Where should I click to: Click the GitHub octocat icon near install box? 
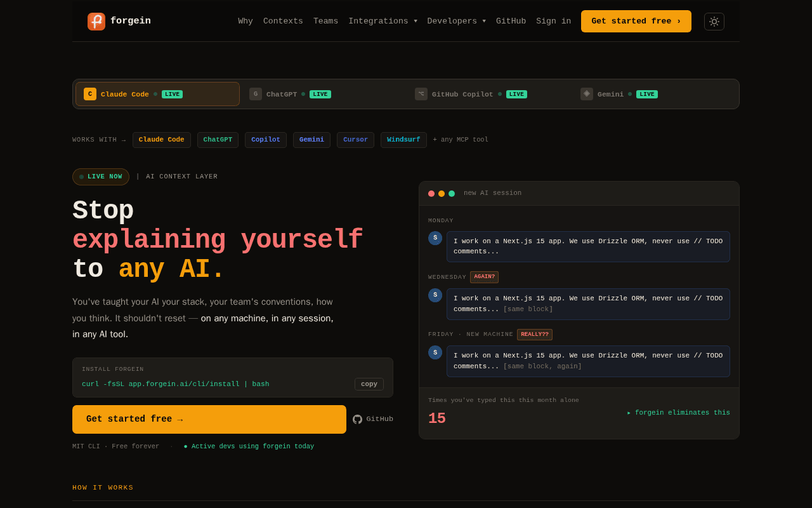(x=357, y=419)
